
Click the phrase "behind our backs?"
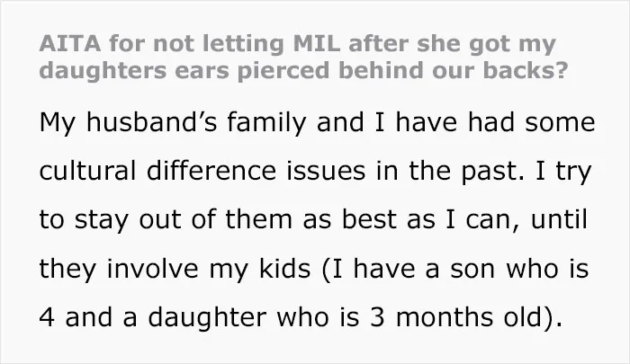click(454, 70)
